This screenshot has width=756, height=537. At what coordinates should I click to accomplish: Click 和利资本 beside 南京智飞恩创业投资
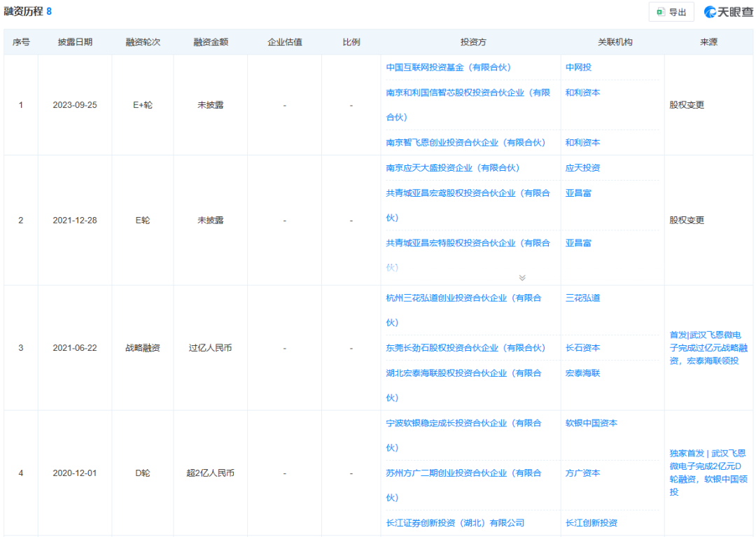coord(582,143)
